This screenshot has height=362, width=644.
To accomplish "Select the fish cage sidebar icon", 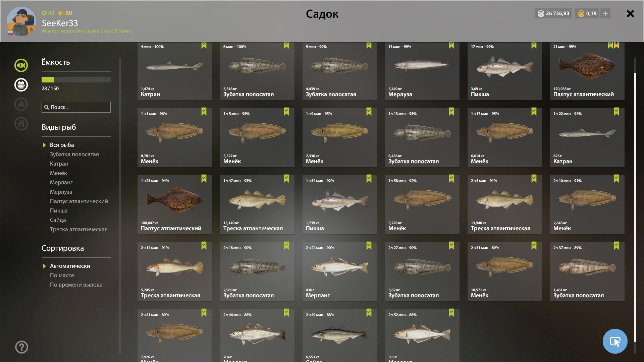I will [x=21, y=84].
